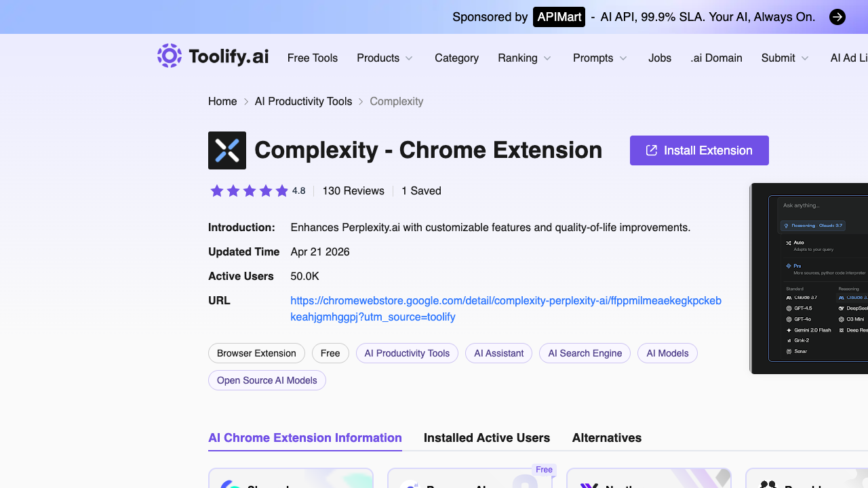Image resolution: width=868 pixels, height=488 pixels.
Task: Go to Home in the breadcrumb
Action: point(222,102)
